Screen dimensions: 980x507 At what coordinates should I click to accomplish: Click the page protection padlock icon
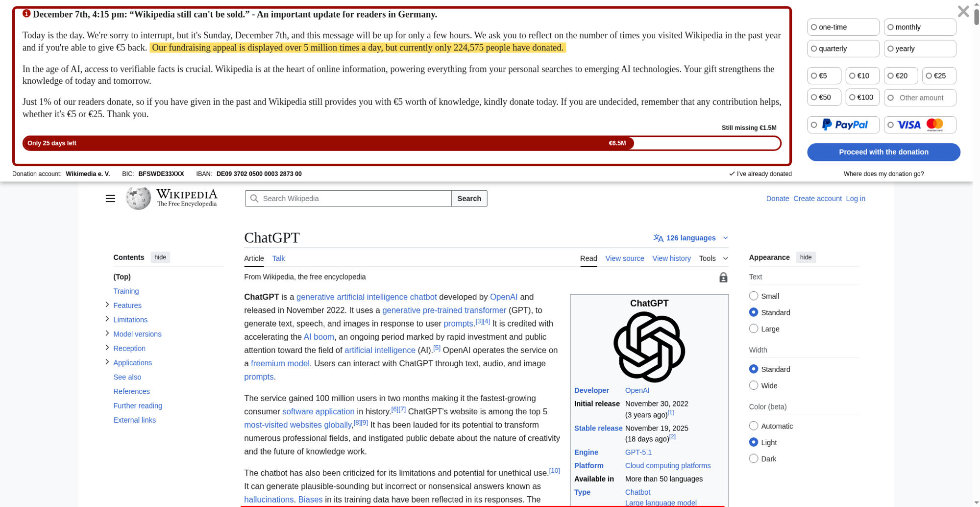pyautogui.click(x=723, y=277)
